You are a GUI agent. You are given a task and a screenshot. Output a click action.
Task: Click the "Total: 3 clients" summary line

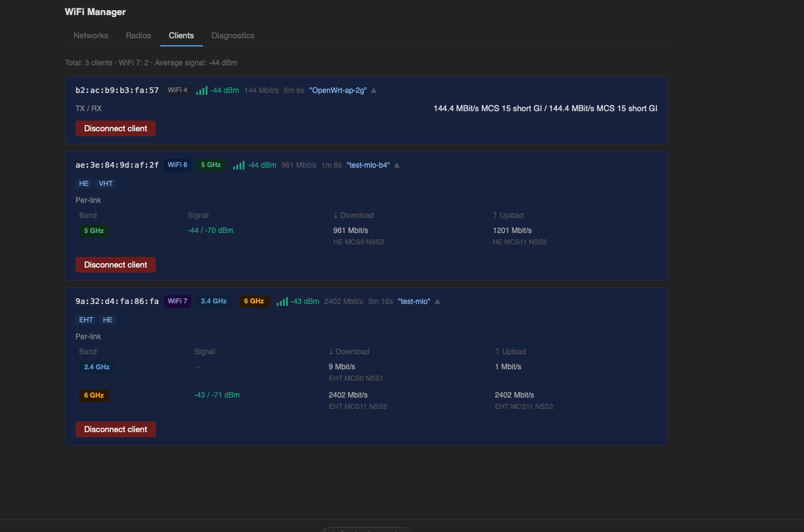151,63
